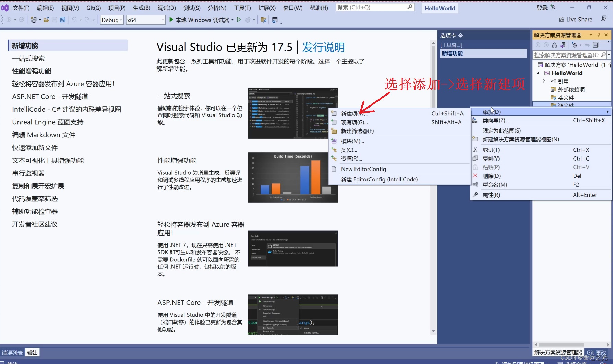The image size is (613, 364).
Task: Click the Visual Studio logo icon
Action: [x=5, y=8]
